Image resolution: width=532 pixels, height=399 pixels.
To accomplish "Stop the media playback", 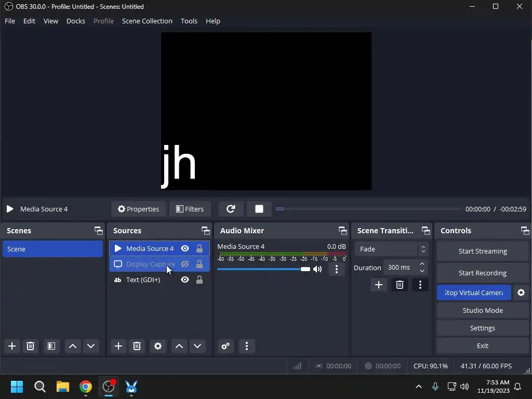I will 259,209.
